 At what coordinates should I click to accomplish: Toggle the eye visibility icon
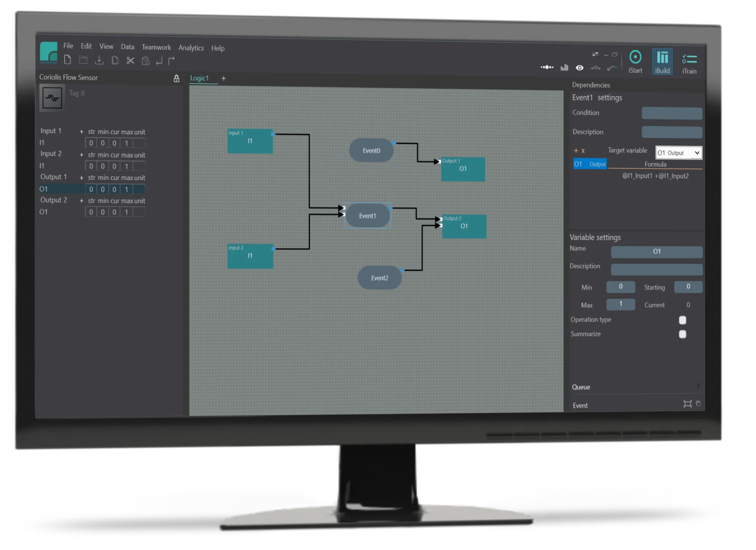tap(579, 68)
